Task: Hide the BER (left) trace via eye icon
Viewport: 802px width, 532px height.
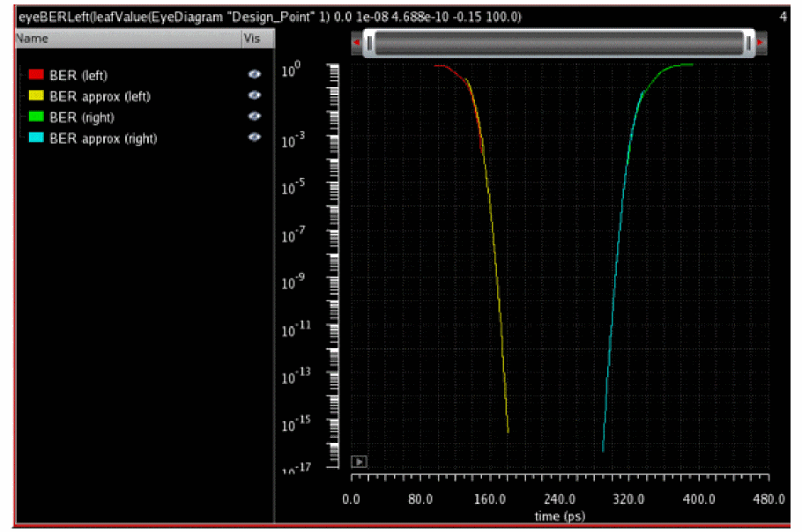Action: (255, 76)
